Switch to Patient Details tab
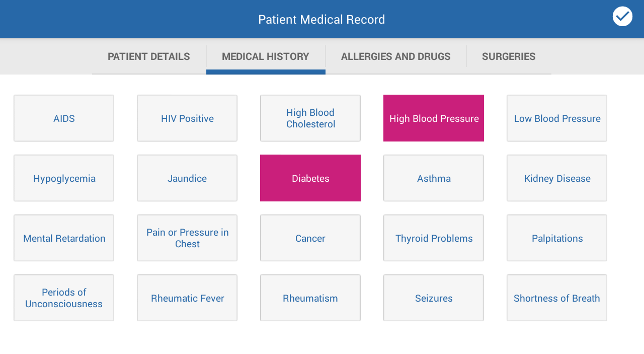The height and width of the screenshot is (354, 644). (149, 56)
